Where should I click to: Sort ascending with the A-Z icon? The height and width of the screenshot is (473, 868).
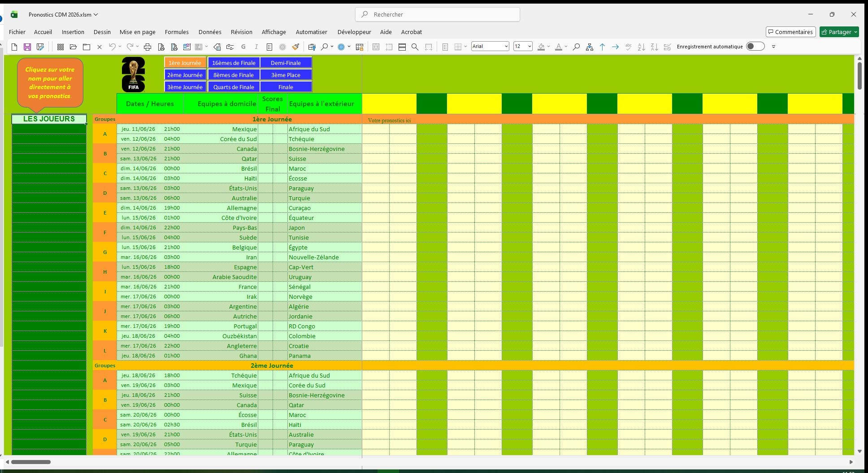pos(641,47)
